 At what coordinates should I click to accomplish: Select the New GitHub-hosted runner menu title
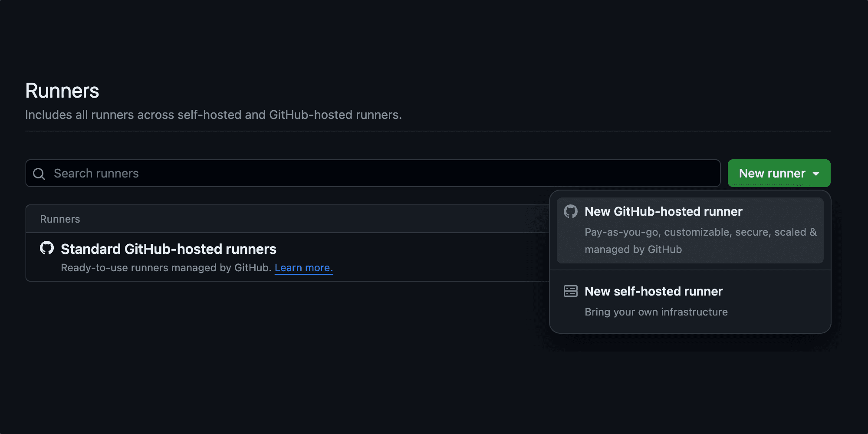[663, 211]
